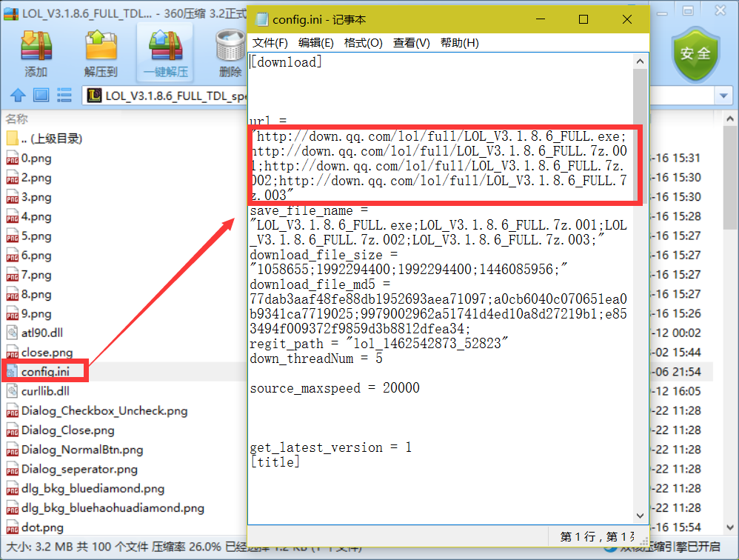Viewport: 739px width, 560px height.
Task: Click the 名称 column header
Action: click(17, 119)
